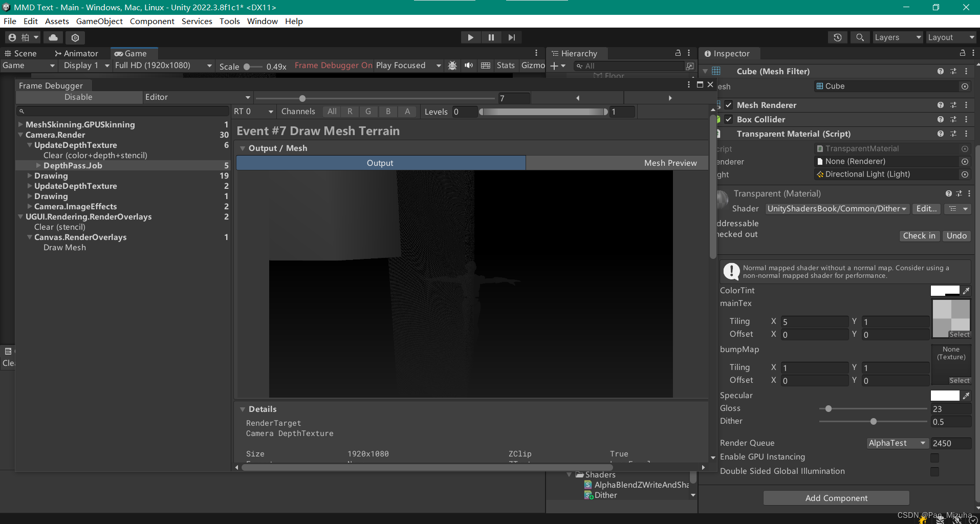
Task: Toggle the Mute Audio icon
Action: pos(468,65)
